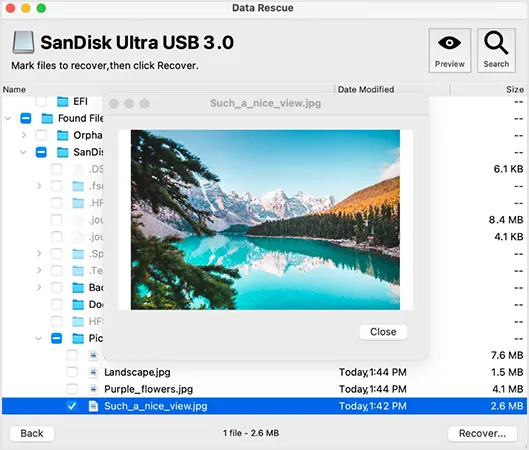Image resolution: width=529 pixels, height=450 pixels.
Task: Click the Recover... button
Action: [x=482, y=433]
